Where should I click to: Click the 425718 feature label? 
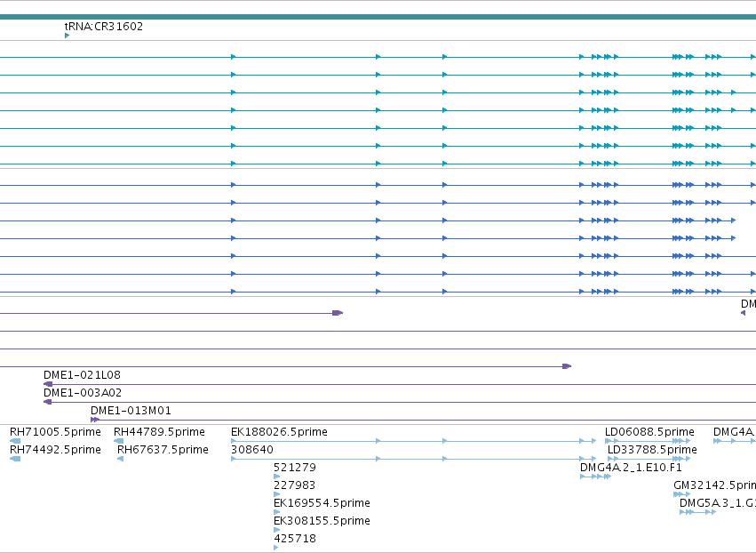tap(295, 539)
